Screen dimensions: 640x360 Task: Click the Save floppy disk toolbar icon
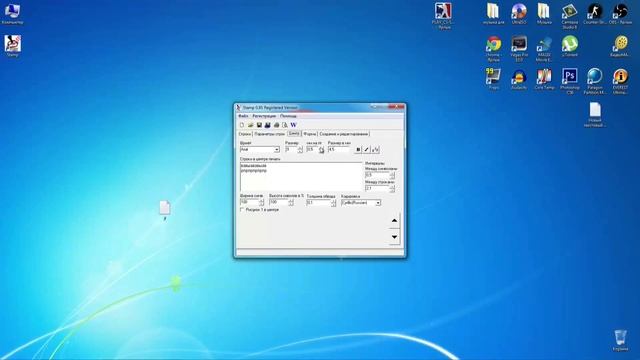pos(259,125)
